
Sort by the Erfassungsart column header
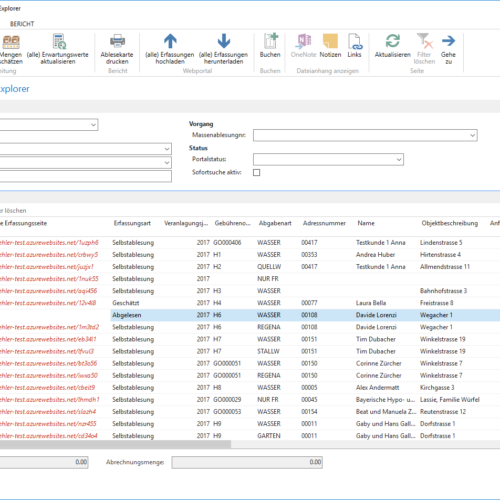132,223
